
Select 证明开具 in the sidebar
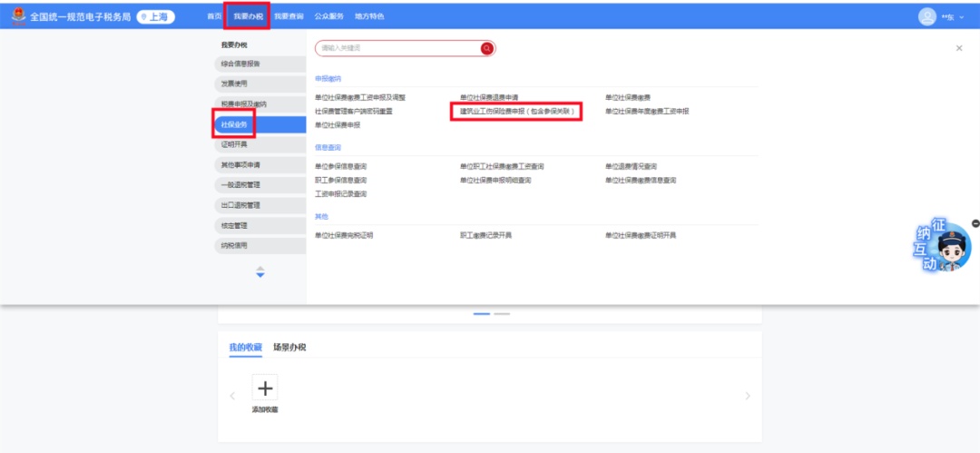[x=260, y=144]
